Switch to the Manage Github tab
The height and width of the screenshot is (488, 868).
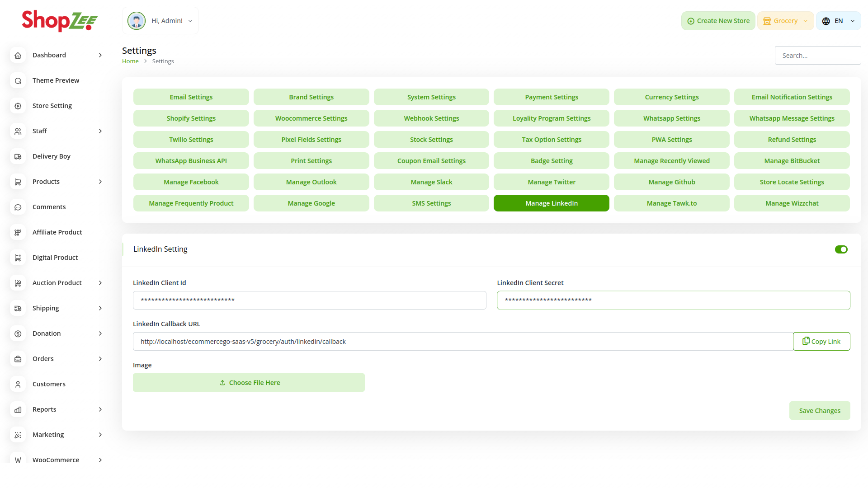pos(671,182)
